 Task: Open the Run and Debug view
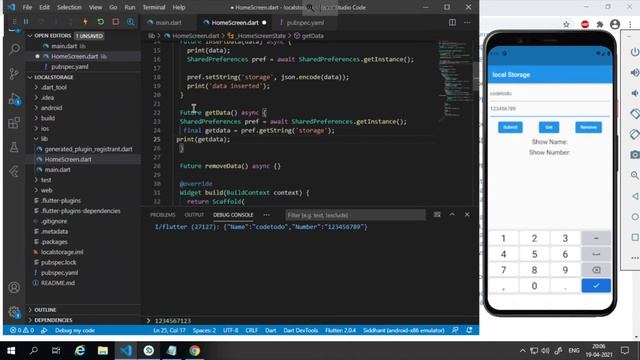[14, 98]
